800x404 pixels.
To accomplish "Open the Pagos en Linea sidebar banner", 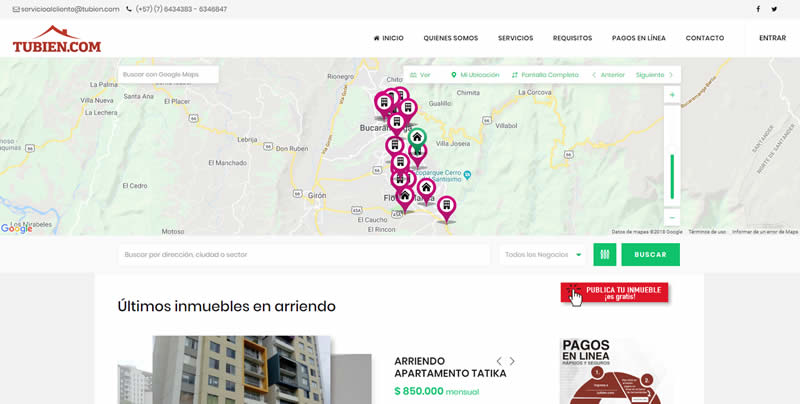I will click(616, 371).
